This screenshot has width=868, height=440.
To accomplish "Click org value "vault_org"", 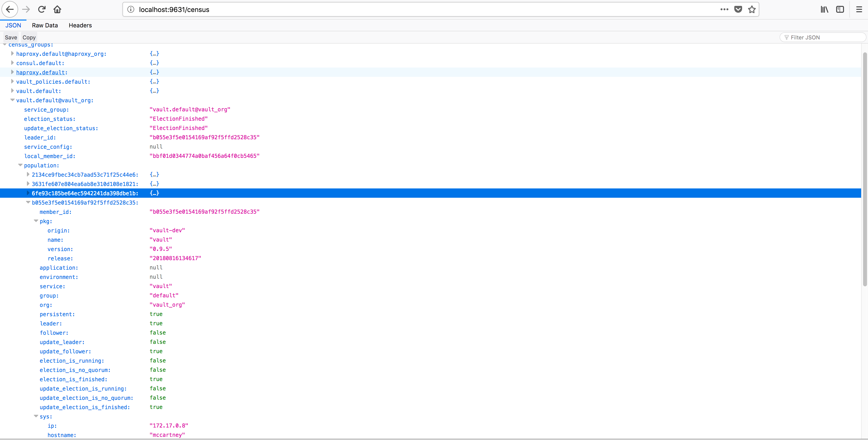I will (x=167, y=305).
